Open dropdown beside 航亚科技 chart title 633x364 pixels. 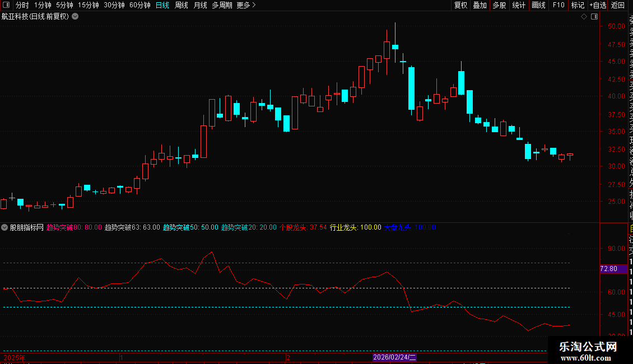coord(75,17)
